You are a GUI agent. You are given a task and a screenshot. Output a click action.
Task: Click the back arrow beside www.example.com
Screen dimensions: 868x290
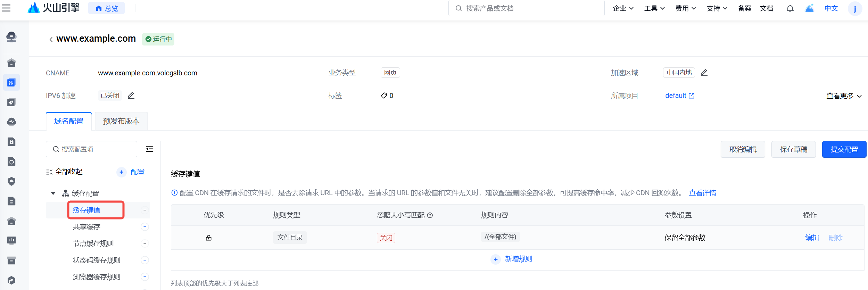[51, 39]
